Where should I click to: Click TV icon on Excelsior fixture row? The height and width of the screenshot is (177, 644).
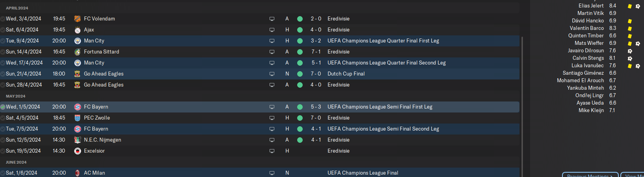coord(272,151)
